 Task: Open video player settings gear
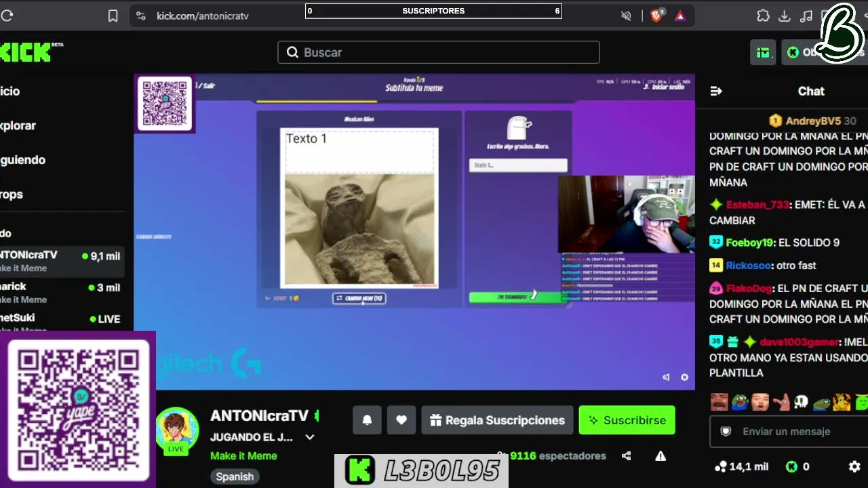(684, 378)
